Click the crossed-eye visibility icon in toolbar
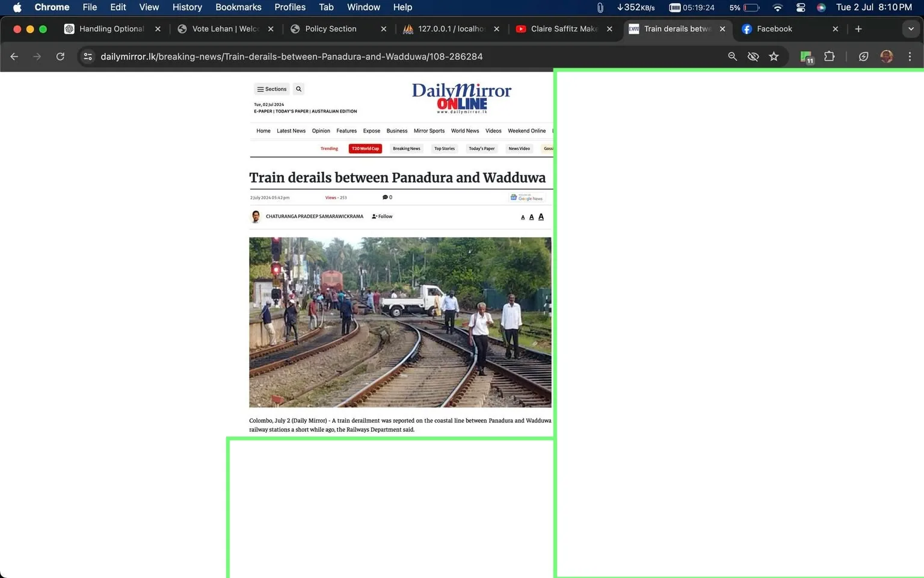The height and width of the screenshot is (578, 924). click(x=753, y=56)
